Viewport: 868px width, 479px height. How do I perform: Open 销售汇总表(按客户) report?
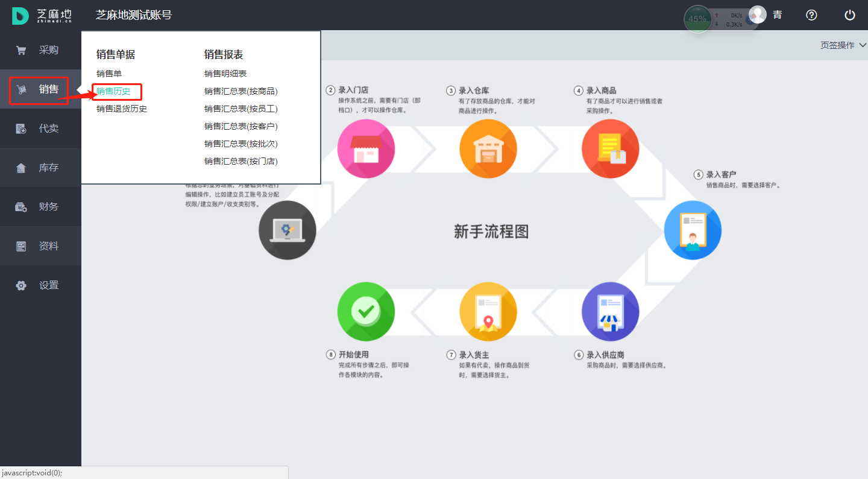point(241,126)
